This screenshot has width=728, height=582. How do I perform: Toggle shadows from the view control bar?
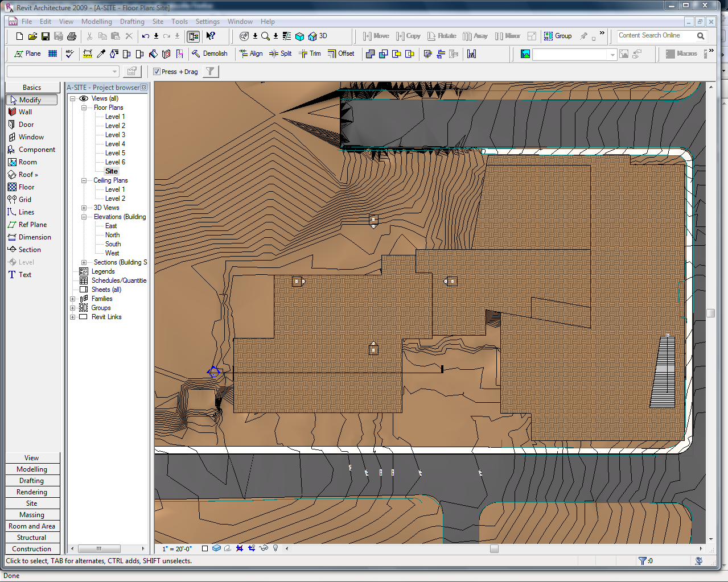click(x=227, y=548)
